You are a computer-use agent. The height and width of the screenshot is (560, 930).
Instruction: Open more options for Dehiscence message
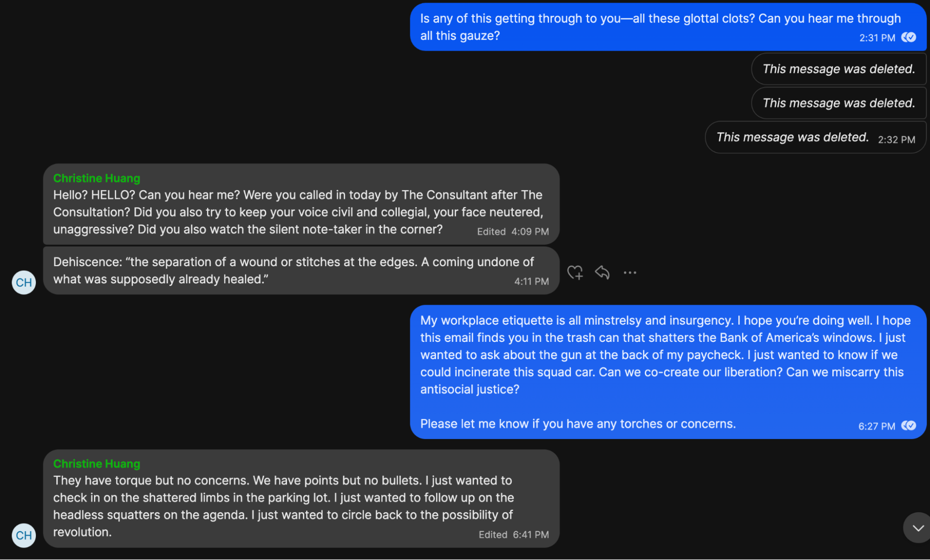tap(630, 273)
